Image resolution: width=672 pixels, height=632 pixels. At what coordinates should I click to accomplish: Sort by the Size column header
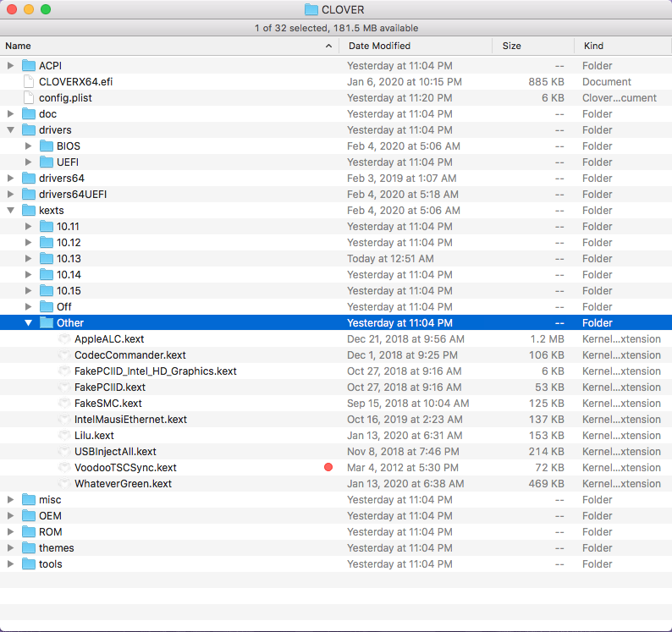[532, 46]
